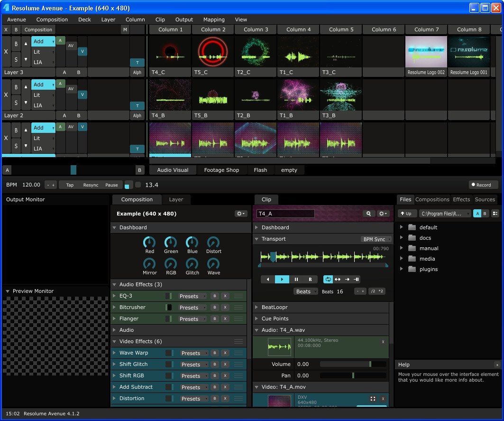Screen dimensions: 504x421
Task: Click the Tap tempo button
Action: 70,185
